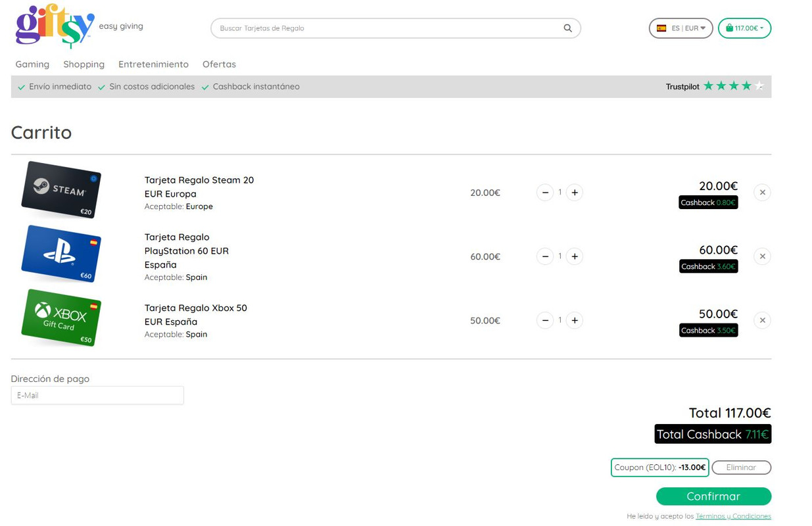Focus the E-Mail input field

[x=97, y=395]
